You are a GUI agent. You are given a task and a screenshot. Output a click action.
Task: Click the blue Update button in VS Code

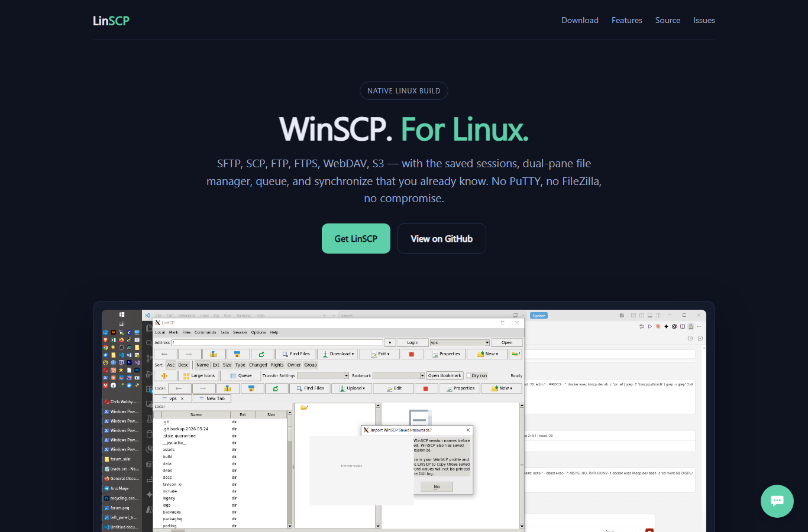click(539, 316)
